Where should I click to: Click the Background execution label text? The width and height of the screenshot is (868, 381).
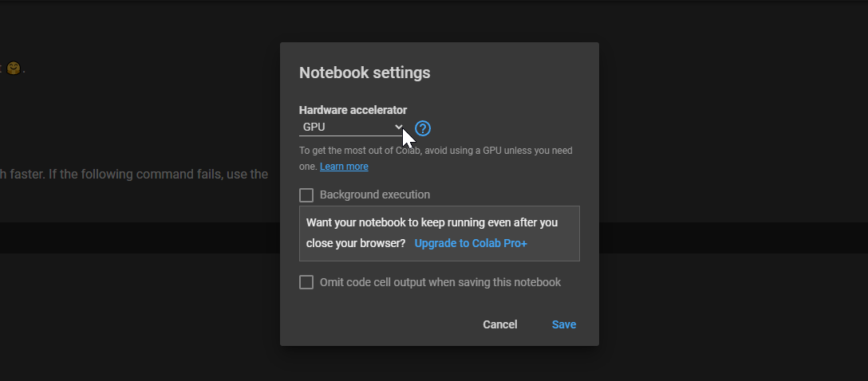click(x=374, y=194)
